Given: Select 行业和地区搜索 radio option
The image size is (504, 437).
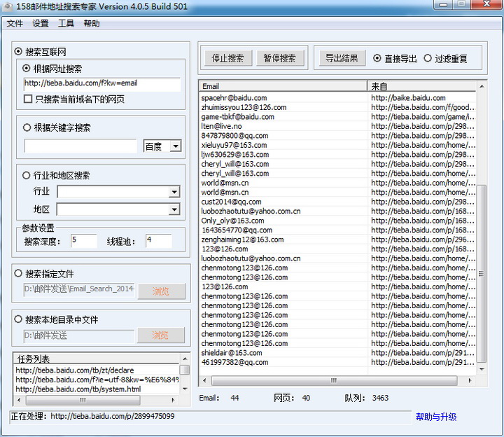Looking at the screenshot, I should (x=27, y=175).
